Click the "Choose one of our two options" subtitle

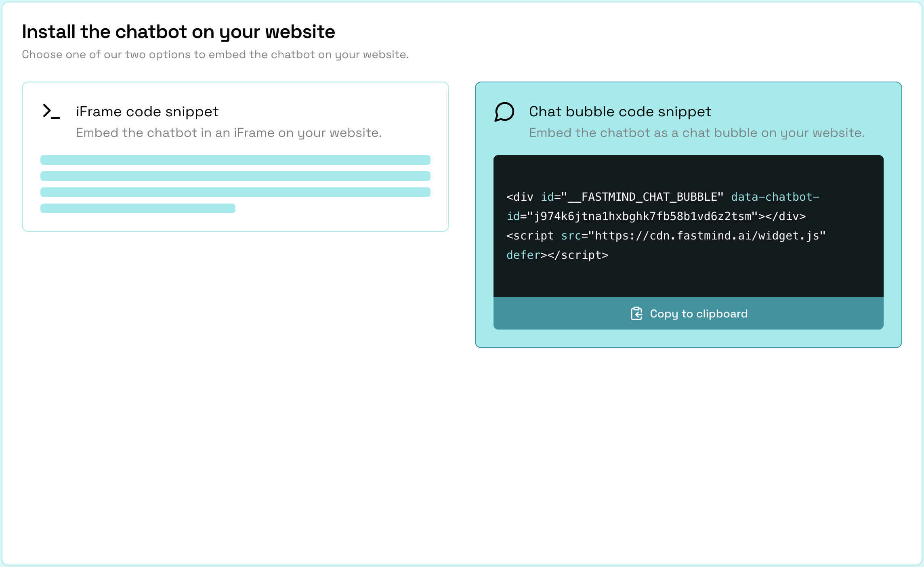click(215, 55)
